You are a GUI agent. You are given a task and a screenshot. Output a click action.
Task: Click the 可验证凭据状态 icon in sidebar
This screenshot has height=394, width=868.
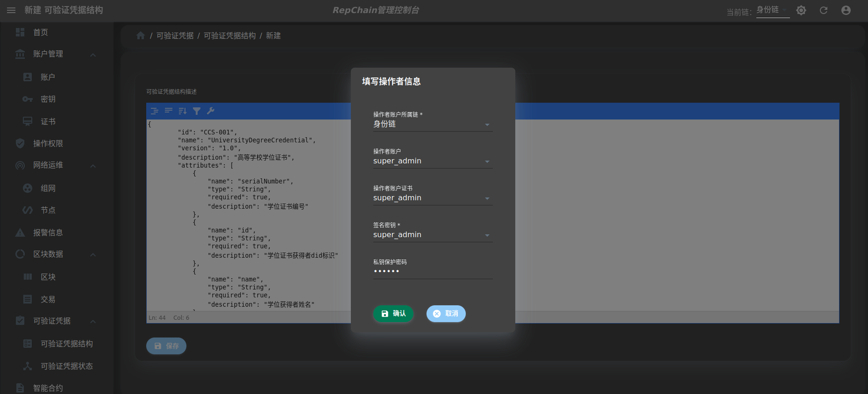(x=28, y=366)
